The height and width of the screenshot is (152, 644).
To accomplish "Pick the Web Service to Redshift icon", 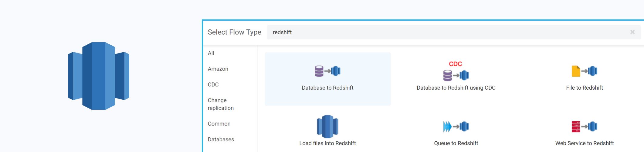I will (x=584, y=126).
